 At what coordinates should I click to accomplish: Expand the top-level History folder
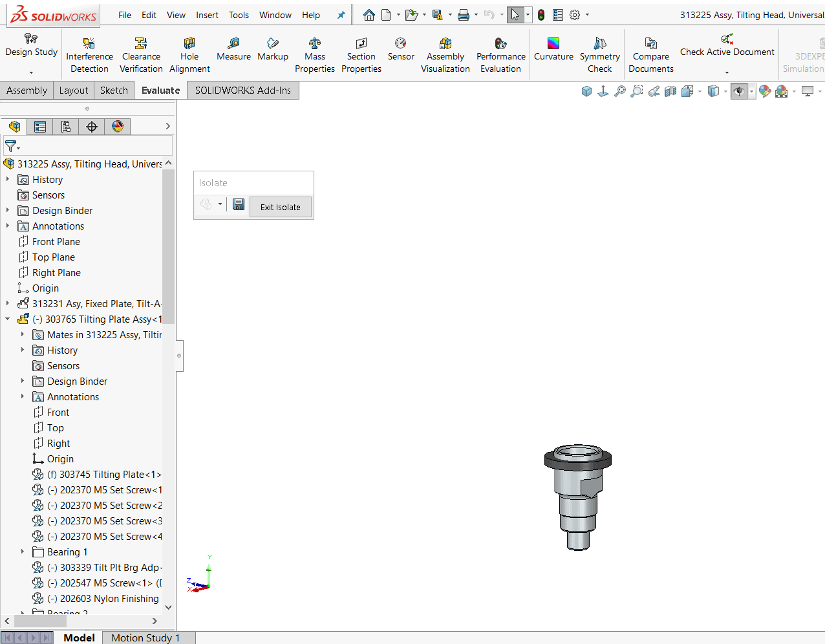click(8, 179)
